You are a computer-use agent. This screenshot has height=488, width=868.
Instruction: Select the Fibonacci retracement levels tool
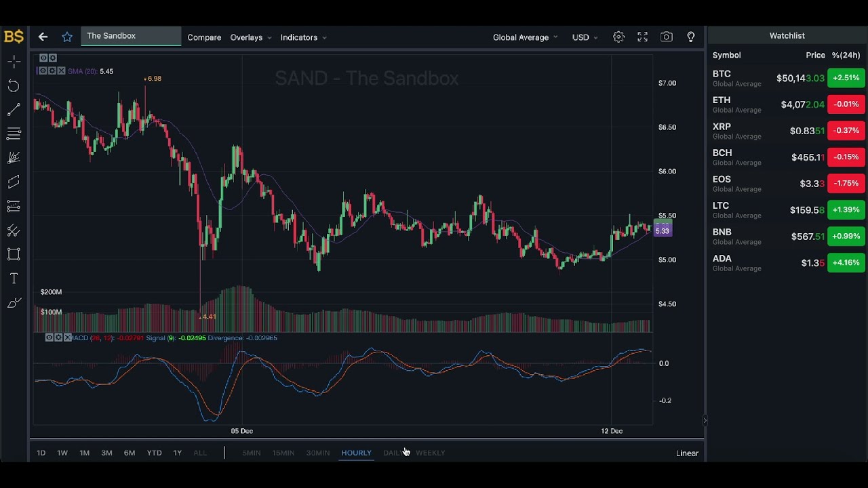click(x=14, y=206)
